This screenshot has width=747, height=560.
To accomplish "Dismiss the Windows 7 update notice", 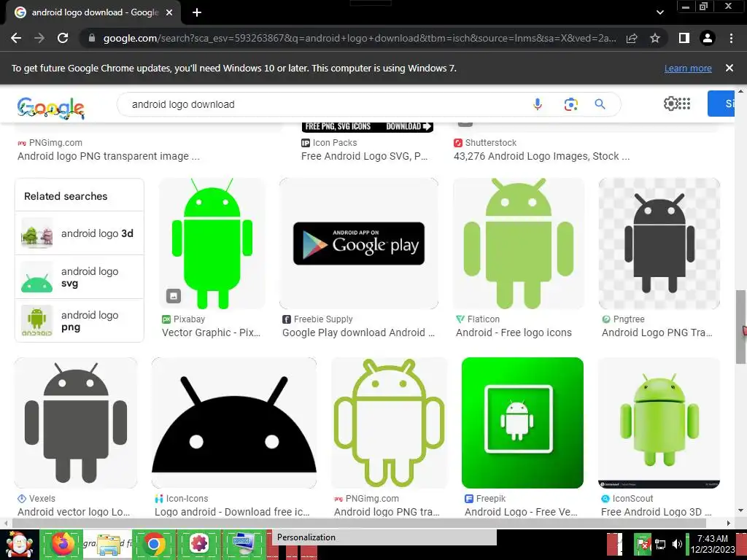I will (729, 68).
